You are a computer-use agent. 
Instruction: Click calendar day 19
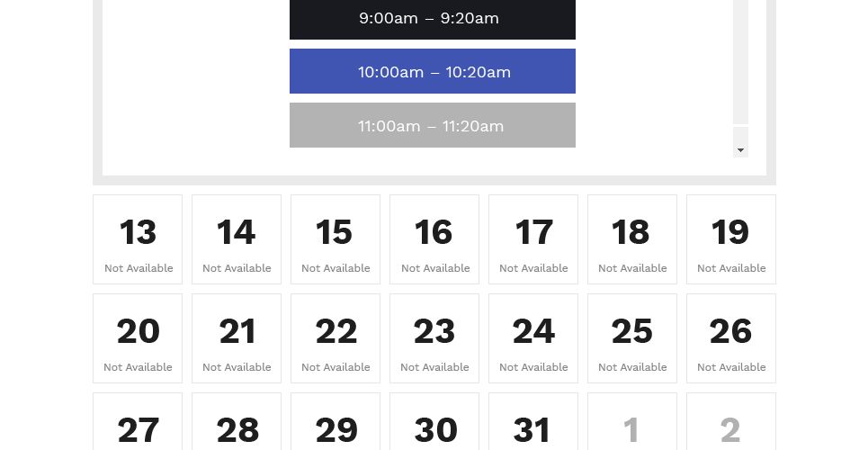pos(731,239)
